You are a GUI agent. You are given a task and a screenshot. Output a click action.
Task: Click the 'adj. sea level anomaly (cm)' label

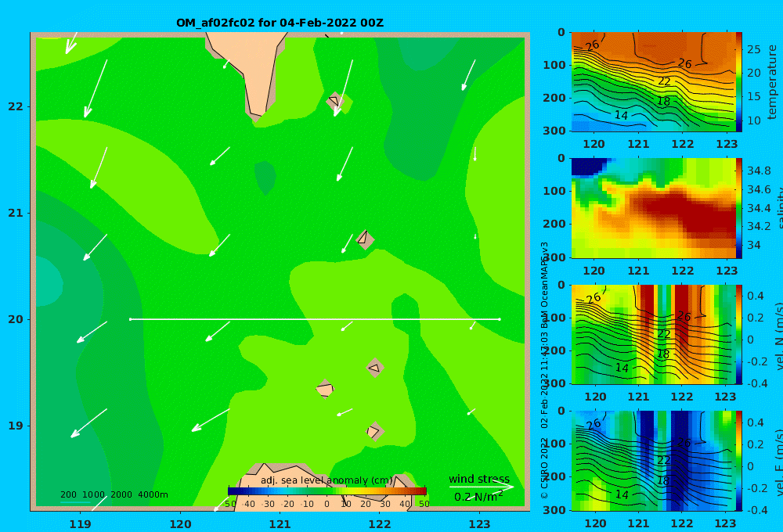point(327,480)
